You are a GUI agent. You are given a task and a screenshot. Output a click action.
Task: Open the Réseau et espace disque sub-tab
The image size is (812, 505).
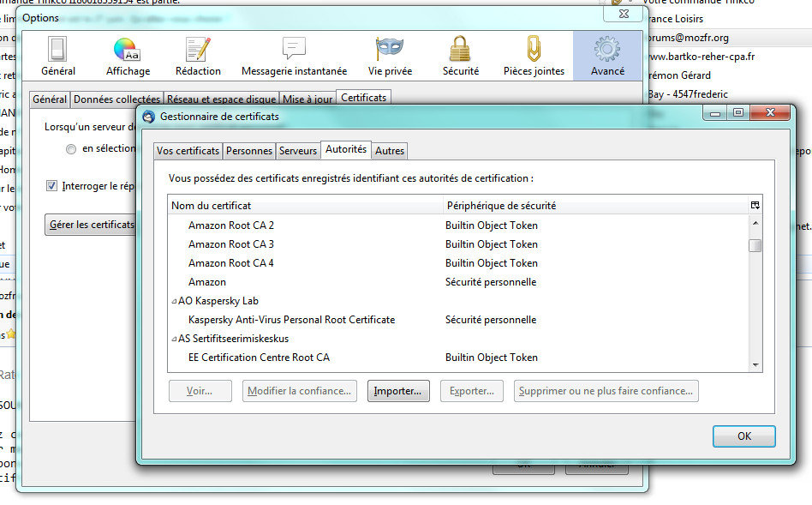pos(221,99)
